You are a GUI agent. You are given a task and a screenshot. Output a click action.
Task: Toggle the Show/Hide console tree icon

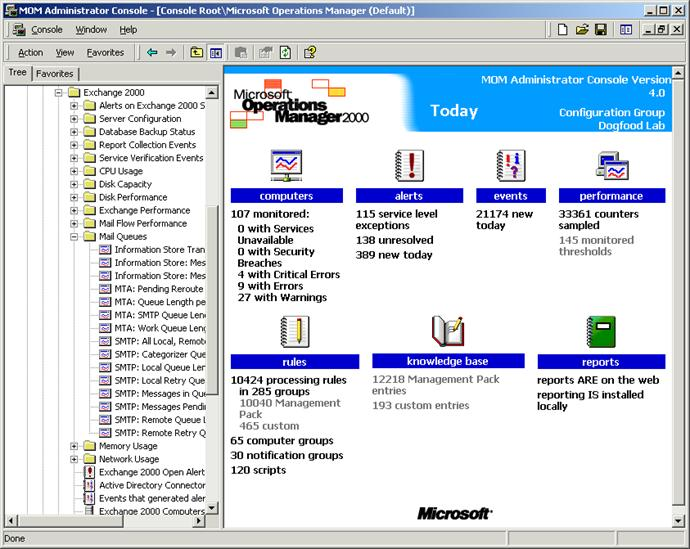tap(216, 53)
